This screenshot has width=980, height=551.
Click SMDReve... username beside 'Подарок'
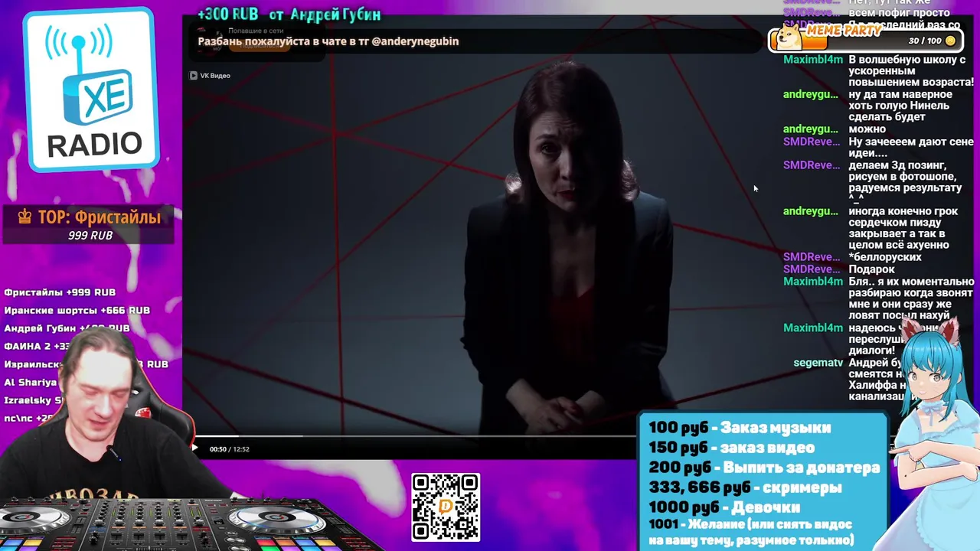(811, 269)
